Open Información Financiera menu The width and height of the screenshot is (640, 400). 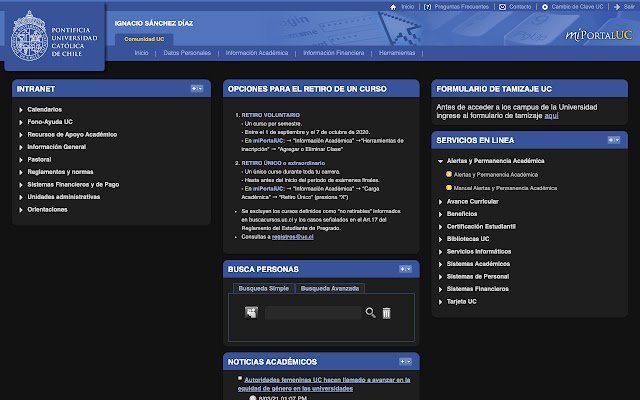click(333, 53)
